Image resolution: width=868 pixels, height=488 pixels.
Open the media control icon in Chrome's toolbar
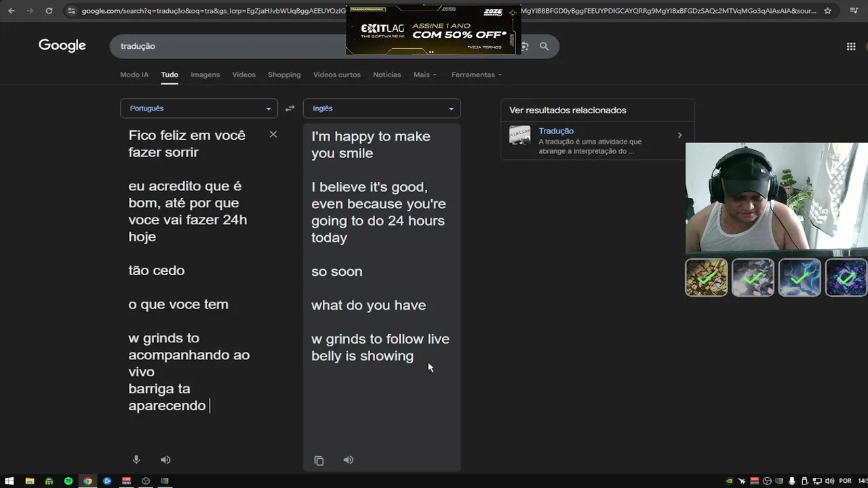854,11
